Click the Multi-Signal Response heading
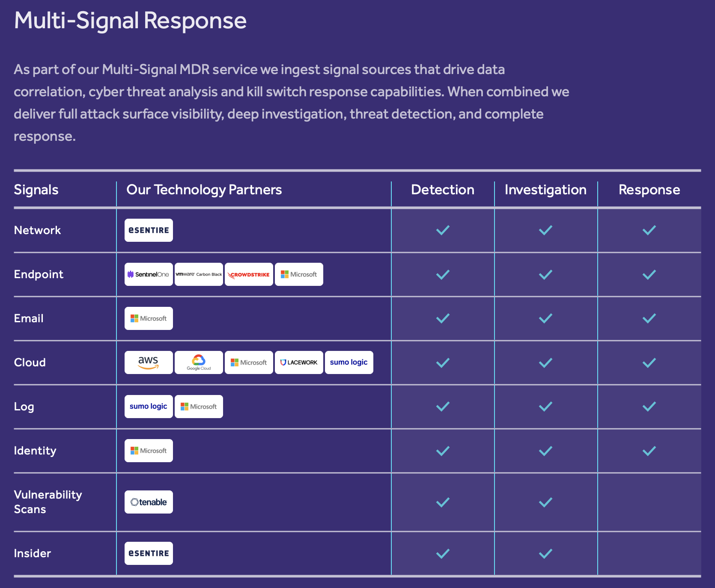 (130, 21)
